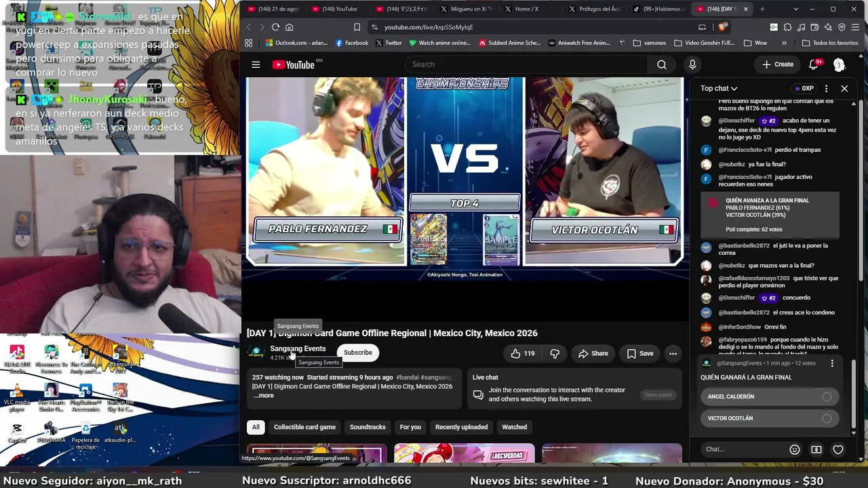Open the Create menu on YouTube
Viewport: 868px width, 488px height.
(x=777, y=64)
